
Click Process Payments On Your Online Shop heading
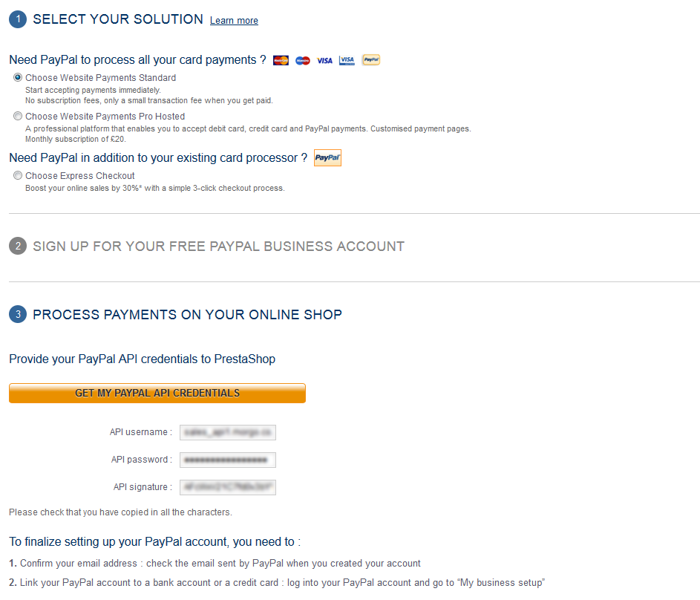point(187,315)
